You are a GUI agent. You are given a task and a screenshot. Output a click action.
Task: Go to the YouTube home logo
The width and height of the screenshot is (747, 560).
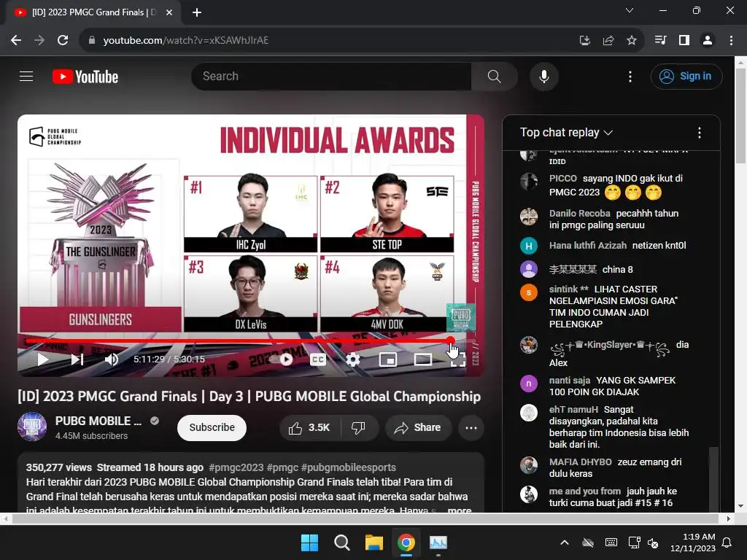[x=85, y=77]
